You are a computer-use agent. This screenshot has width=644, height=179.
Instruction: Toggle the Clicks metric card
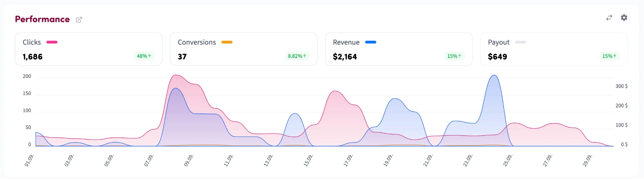pos(89,49)
